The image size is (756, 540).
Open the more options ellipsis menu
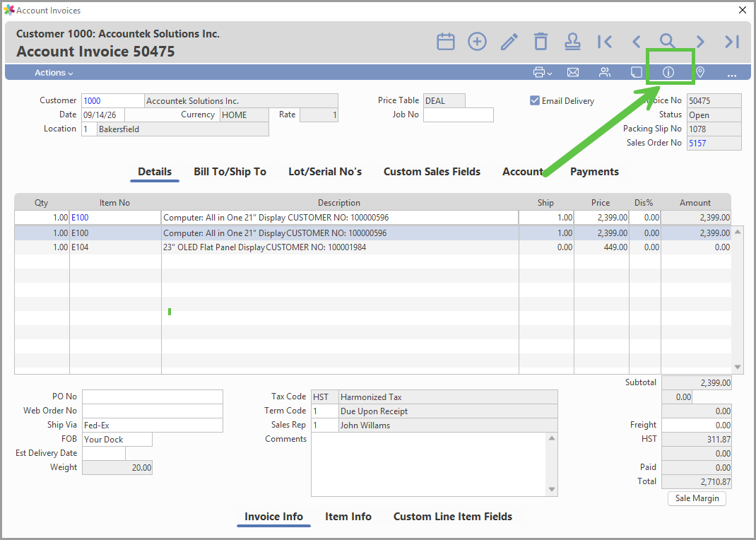pyautogui.click(x=732, y=74)
